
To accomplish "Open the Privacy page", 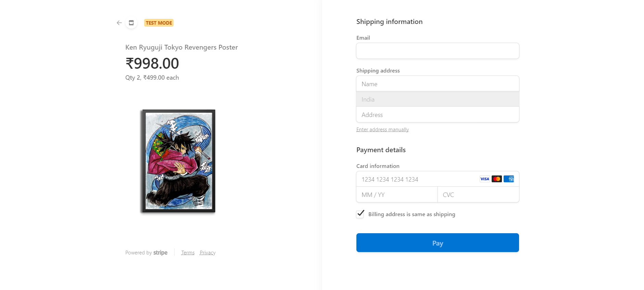I will (x=207, y=252).
